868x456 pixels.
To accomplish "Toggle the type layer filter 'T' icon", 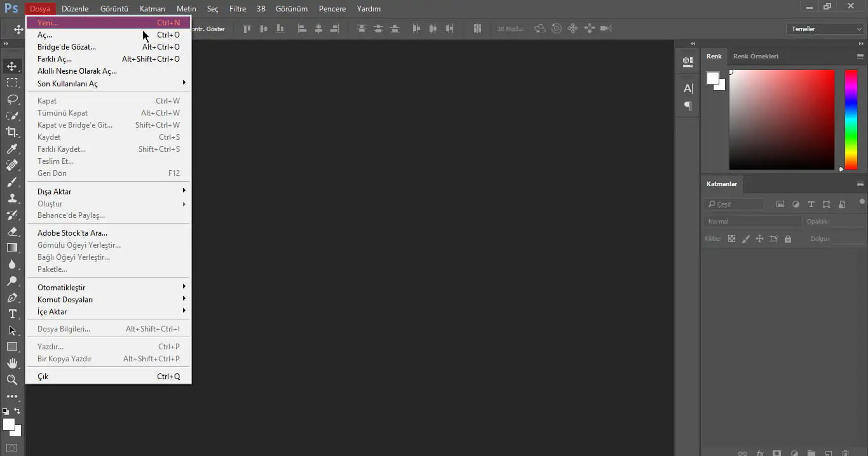I will coord(811,205).
